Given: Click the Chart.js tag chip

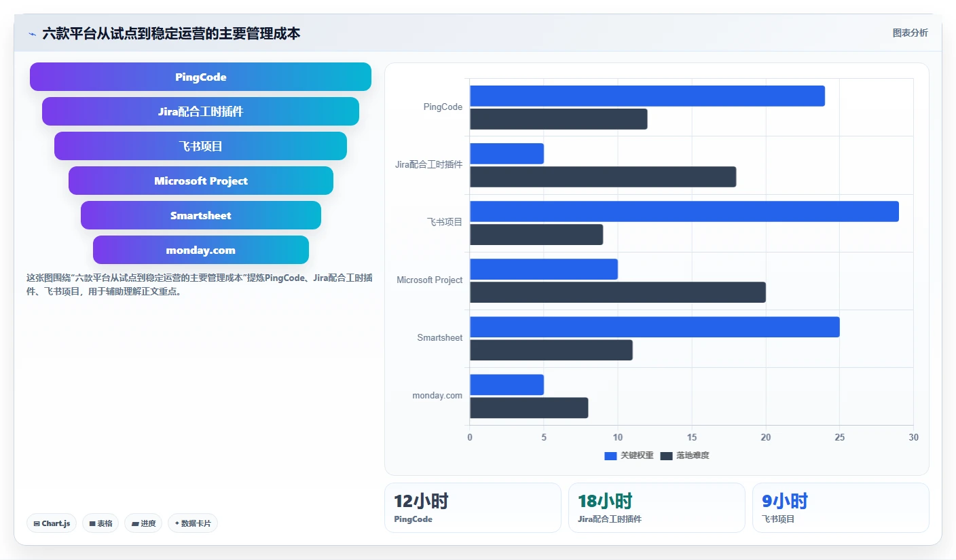Looking at the screenshot, I should 52,523.
